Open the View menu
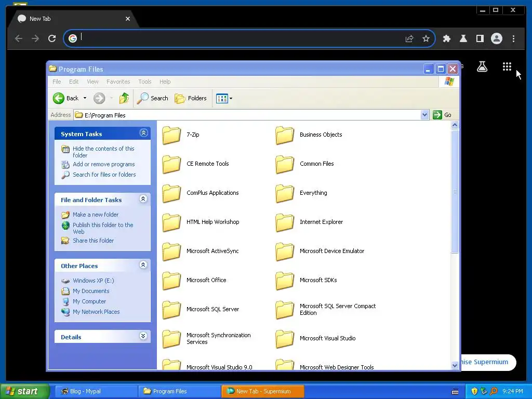The width and height of the screenshot is (532, 399). (92, 82)
